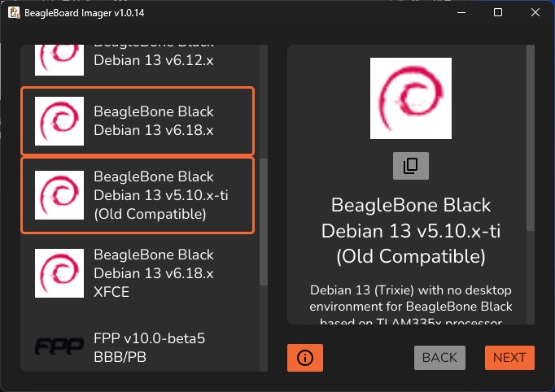The image size is (555, 392).
Task: Click Debian swirl icon for v5.10.x-ti entry
Action: [x=59, y=195]
